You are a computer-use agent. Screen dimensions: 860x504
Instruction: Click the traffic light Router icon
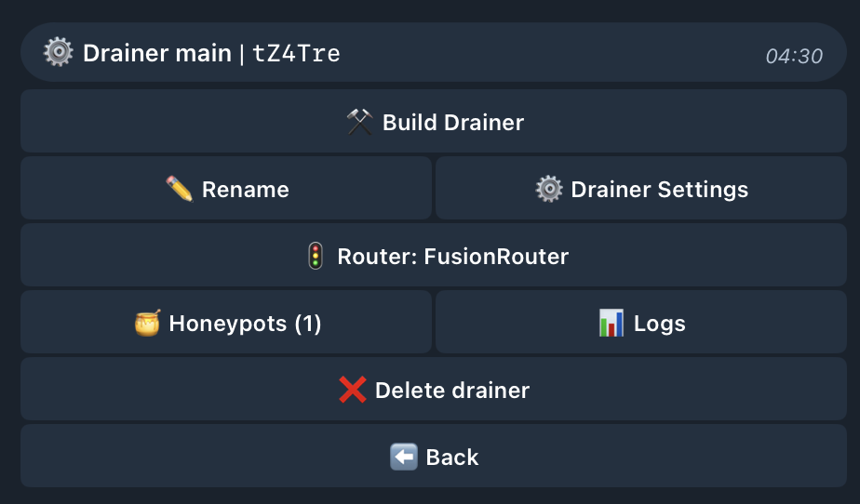pos(316,256)
